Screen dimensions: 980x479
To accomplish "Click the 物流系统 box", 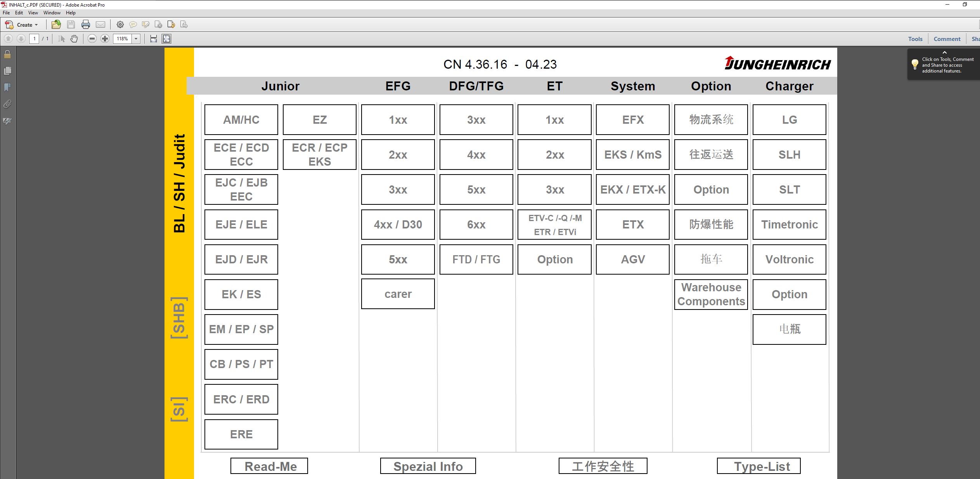I will 711,119.
